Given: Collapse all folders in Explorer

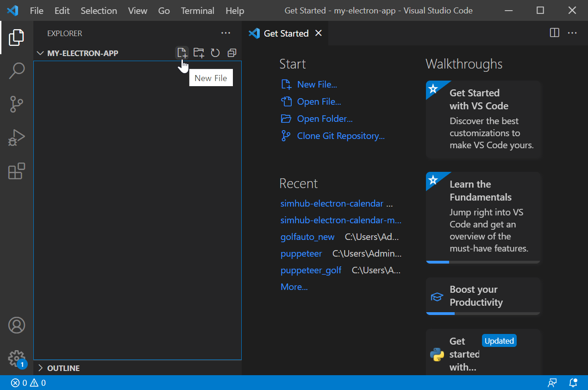Looking at the screenshot, I should point(232,53).
